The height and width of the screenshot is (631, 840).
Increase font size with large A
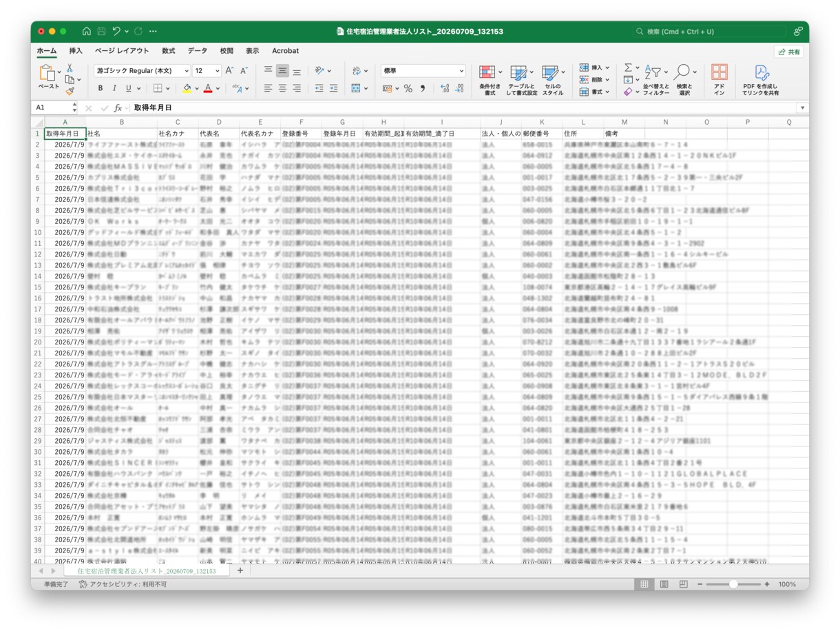(229, 71)
